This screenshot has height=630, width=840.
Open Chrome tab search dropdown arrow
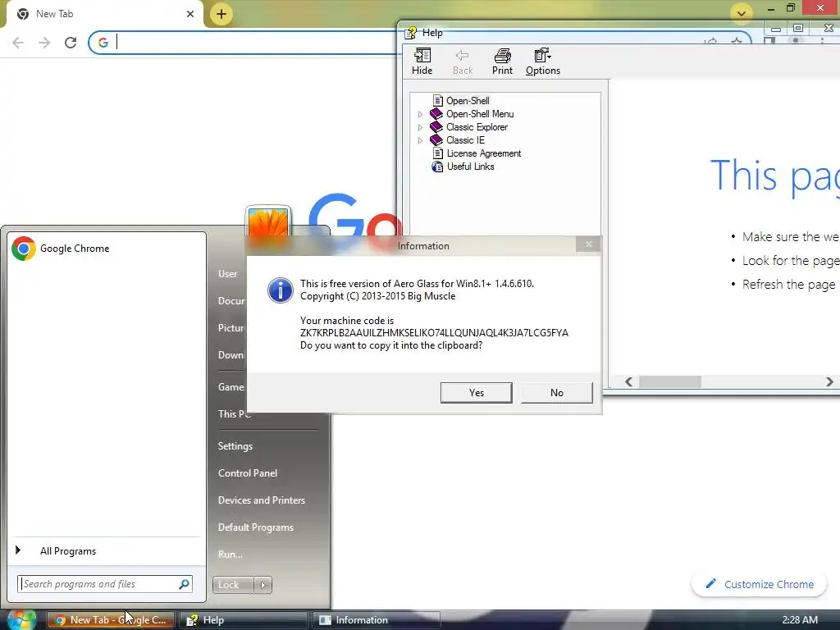click(742, 13)
